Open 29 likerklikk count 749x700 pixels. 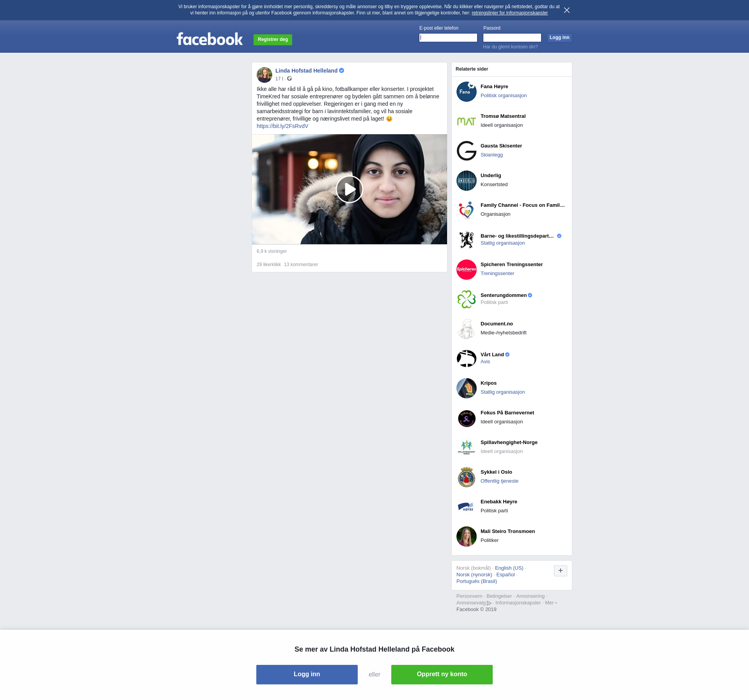269,265
